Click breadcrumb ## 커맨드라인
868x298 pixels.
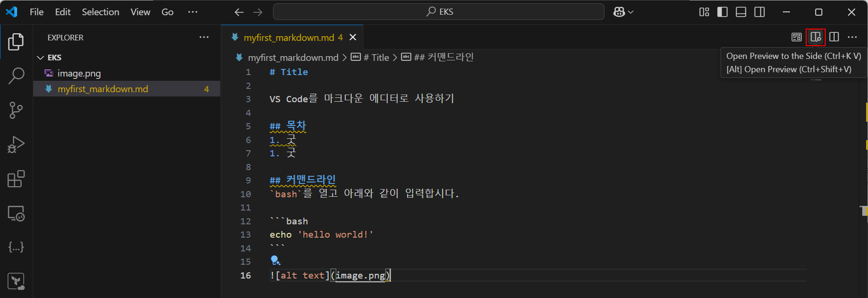(x=444, y=58)
